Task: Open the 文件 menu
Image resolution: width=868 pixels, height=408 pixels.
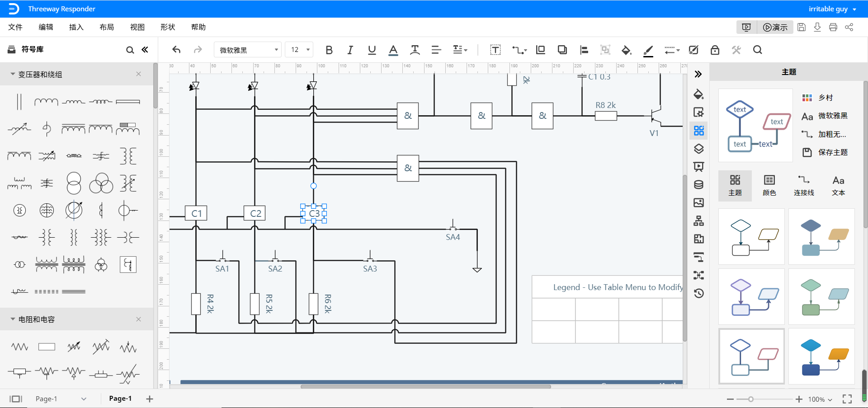Action: pyautogui.click(x=15, y=27)
